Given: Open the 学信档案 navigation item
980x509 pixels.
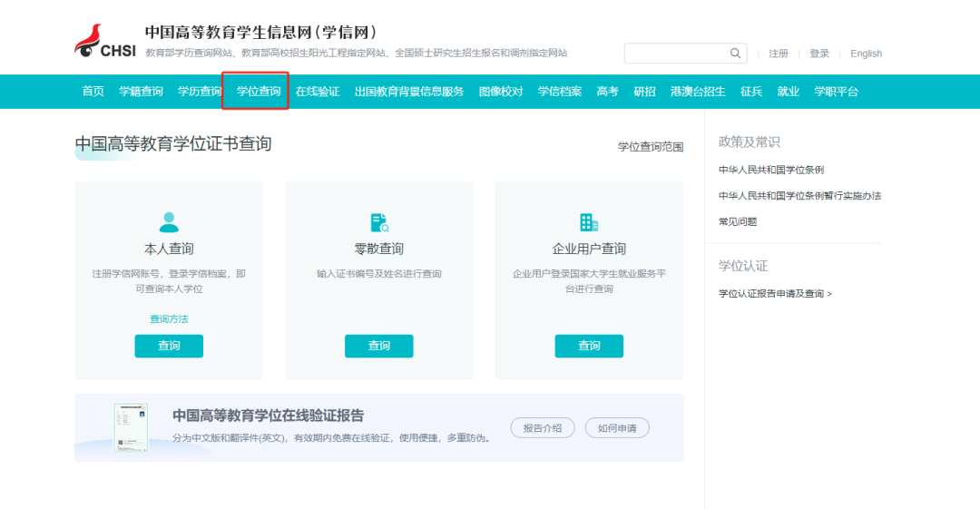Looking at the screenshot, I should [559, 92].
